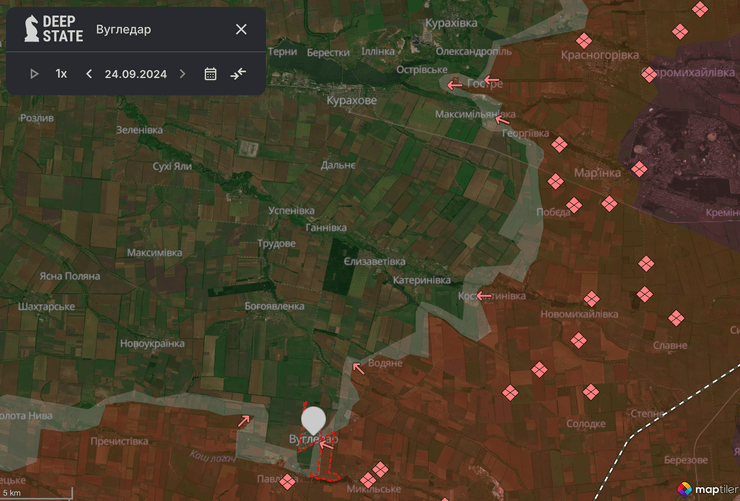The width and height of the screenshot is (740, 501).
Task: Click the unit marker near Красногорівка
Action: [584, 41]
